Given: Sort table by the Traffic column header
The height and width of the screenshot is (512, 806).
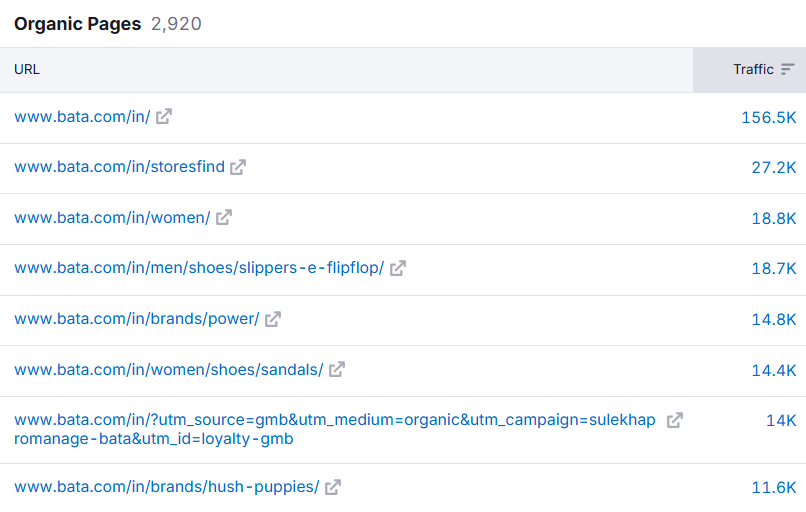Looking at the screenshot, I should coord(753,69).
